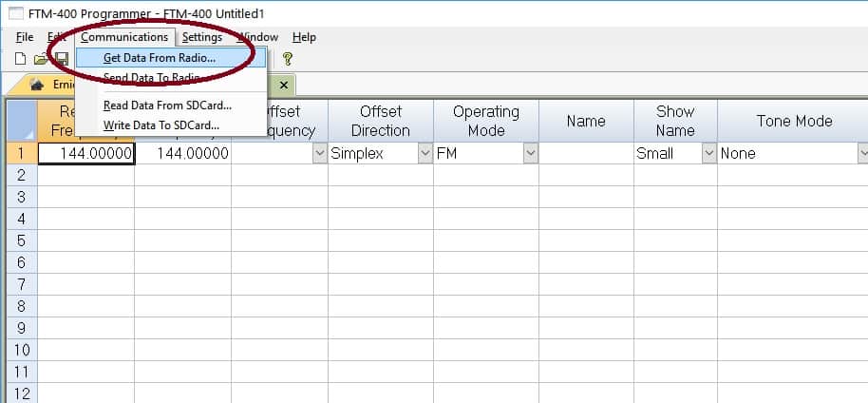Select row header 8
Image resolution: width=868 pixels, height=403 pixels.
click(x=22, y=307)
